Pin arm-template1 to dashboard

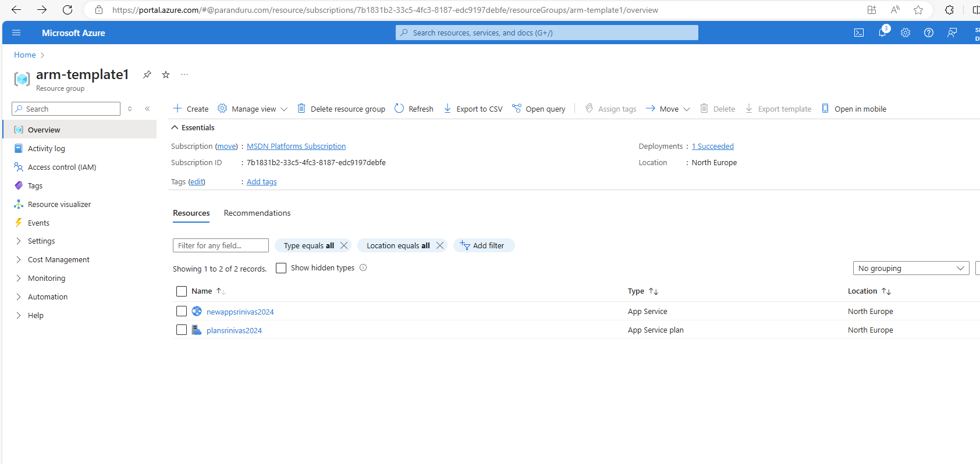[x=147, y=74]
